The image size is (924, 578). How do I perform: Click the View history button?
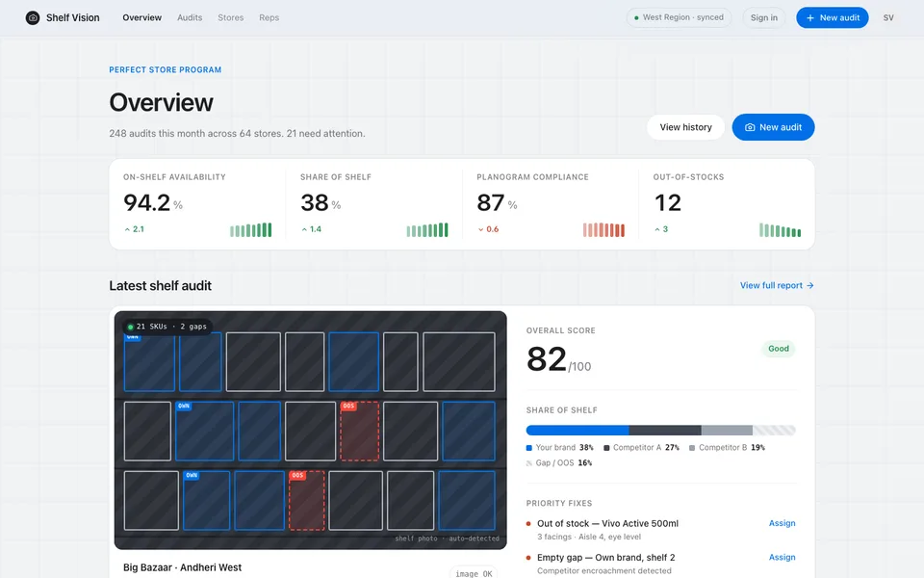pyautogui.click(x=686, y=127)
